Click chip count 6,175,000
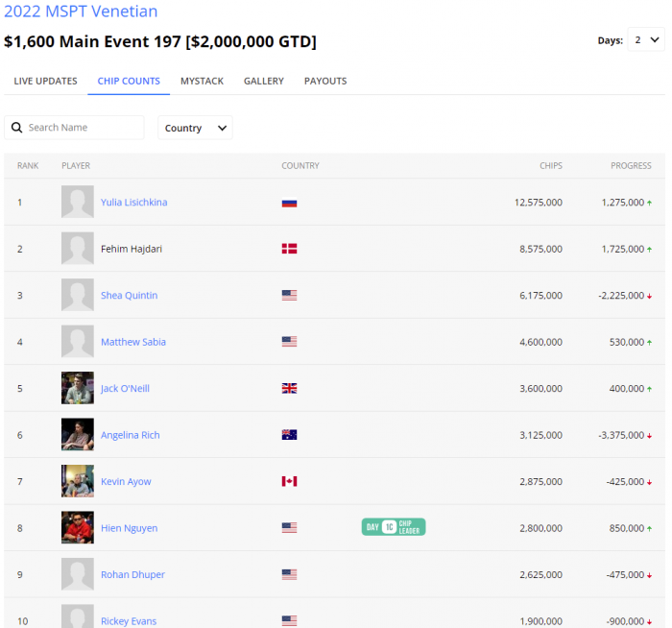Image resolution: width=672 pixels, height=628 pixels. pos(540,296)
